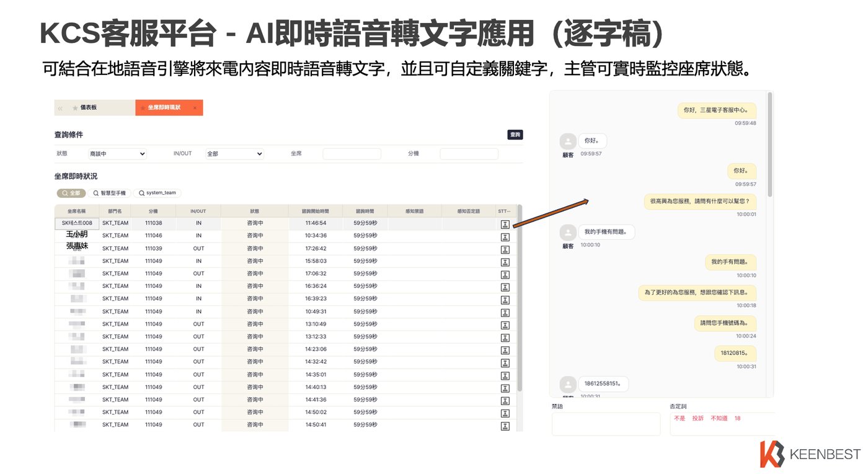868x474 pixels.
Task: Open the IN/OUT dropdown showing 全部
Action: click(235, 154)
